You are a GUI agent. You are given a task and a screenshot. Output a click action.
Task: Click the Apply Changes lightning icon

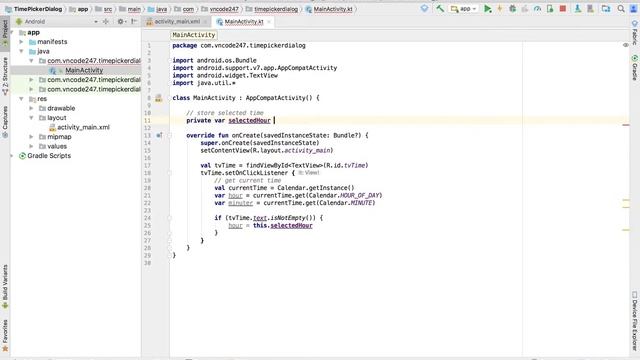500,9
